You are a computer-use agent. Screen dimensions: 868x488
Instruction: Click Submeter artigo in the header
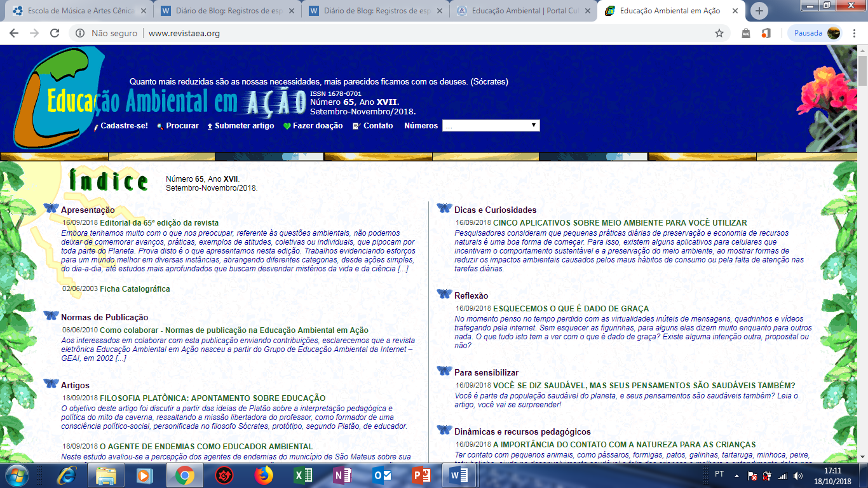click(x=244, y=126)
